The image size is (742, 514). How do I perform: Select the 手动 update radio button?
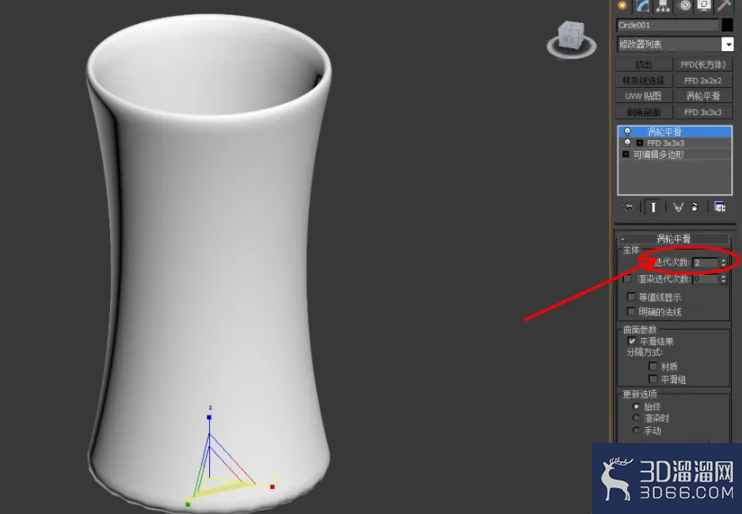tap(636, 431)
